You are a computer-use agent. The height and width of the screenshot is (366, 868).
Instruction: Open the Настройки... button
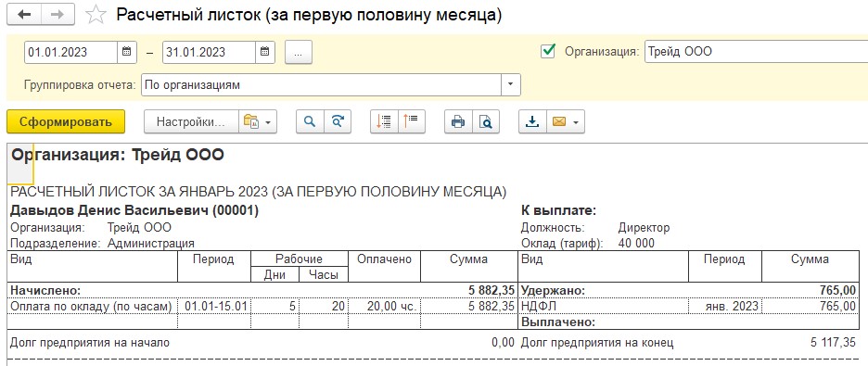coord(191,121)
